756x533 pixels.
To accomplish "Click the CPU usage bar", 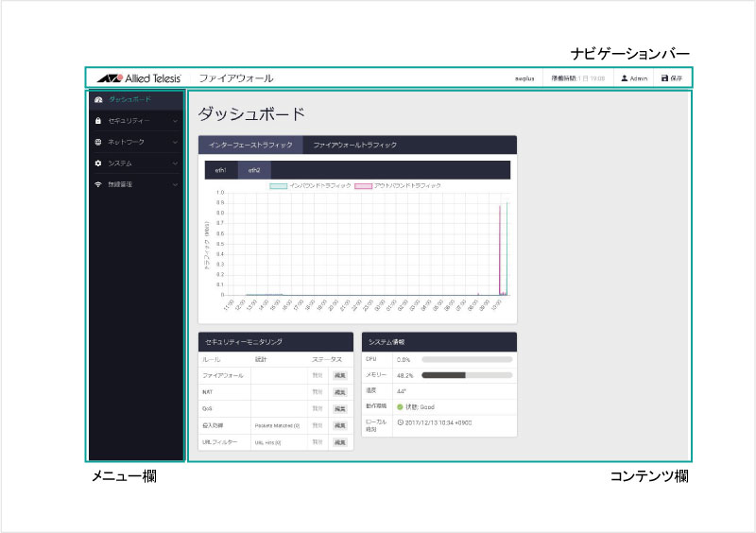I will pos(467,359).
